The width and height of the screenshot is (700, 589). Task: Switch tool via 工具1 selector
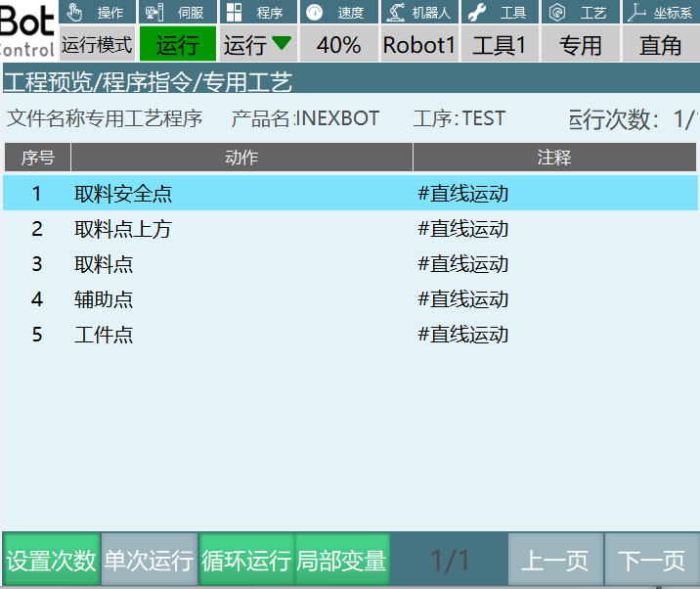[500, 45]
